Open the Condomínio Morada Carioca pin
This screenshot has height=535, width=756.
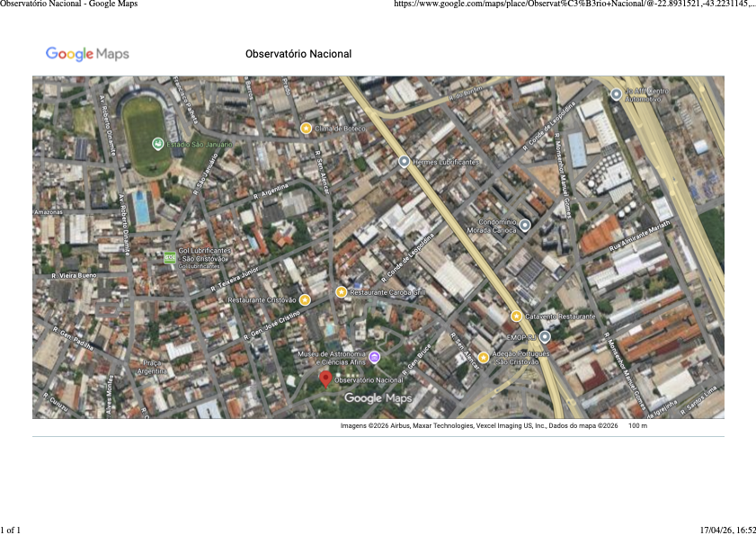(x=525, y=225)
